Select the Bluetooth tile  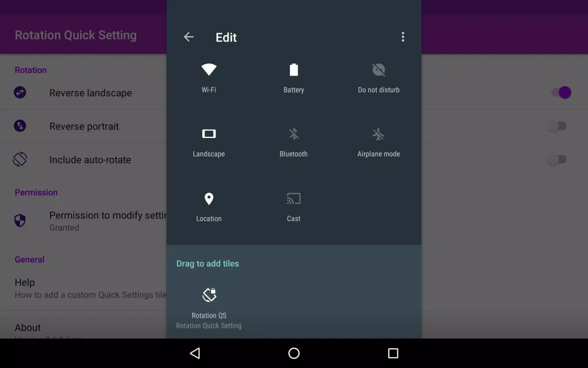[x=294, y=142]
